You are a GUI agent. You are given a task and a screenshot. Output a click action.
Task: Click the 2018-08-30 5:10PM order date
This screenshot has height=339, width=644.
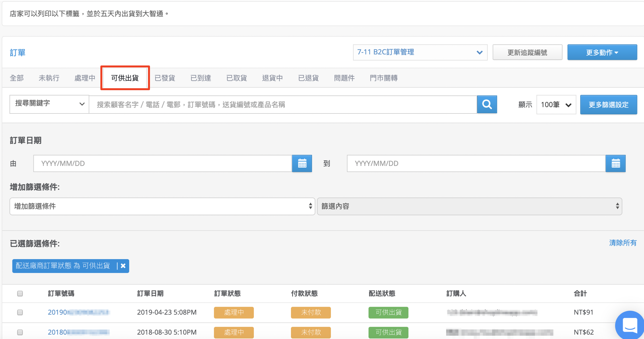click(167, 332)
